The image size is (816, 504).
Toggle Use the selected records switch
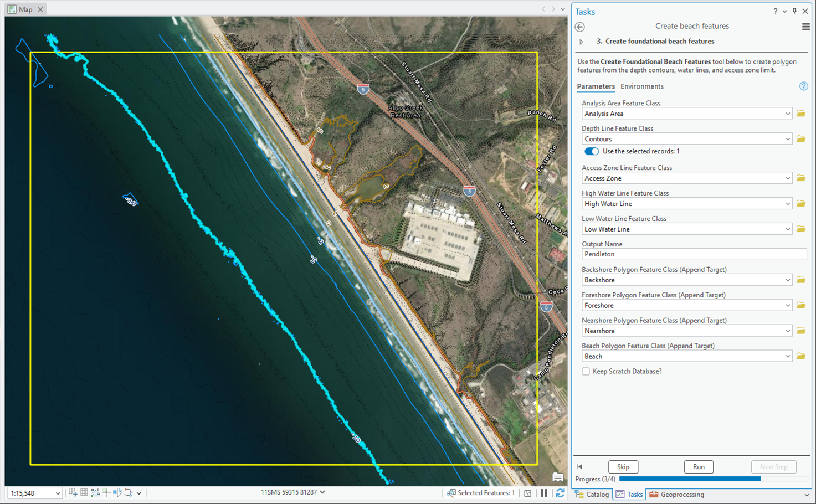pos(592,151)
